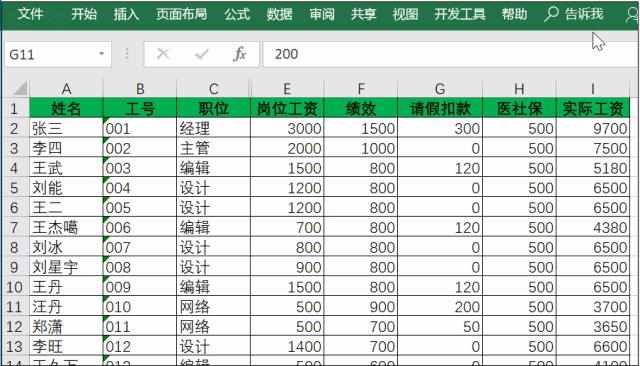The image size is (640, 366).
Task: Open the 文件 menu
Action: tap(30, 14)
